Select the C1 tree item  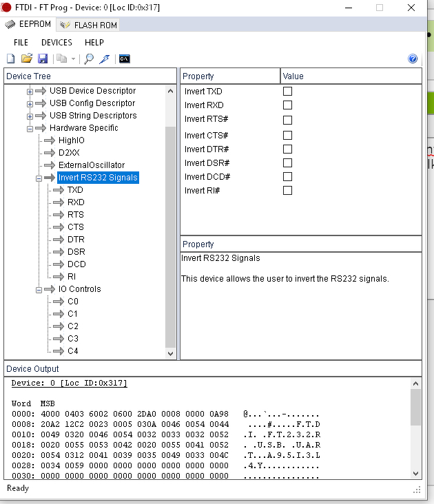point(72,314)
